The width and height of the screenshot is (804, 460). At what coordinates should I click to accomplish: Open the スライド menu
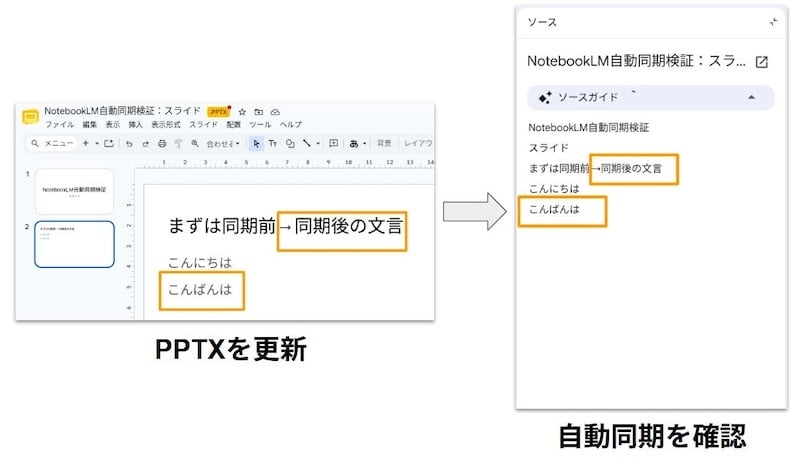click(x=203, y=125)
